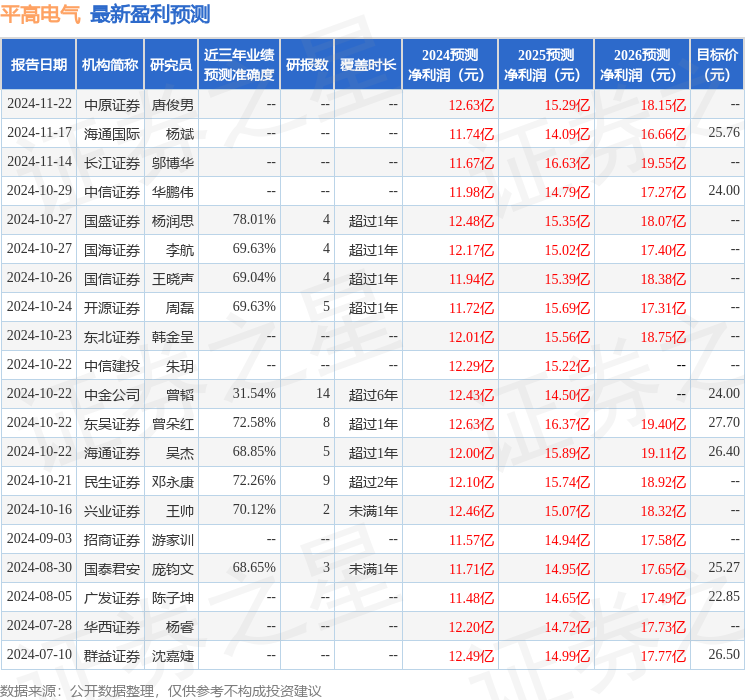Click accuracy value 78.01%
This screenshot has height=700, width=745.
click(254, 220)
